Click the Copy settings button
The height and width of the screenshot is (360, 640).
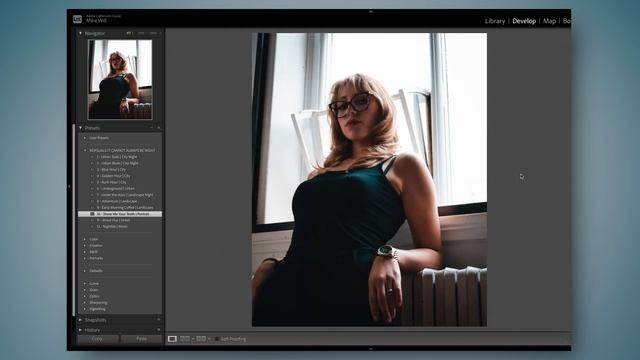[98, 339]
